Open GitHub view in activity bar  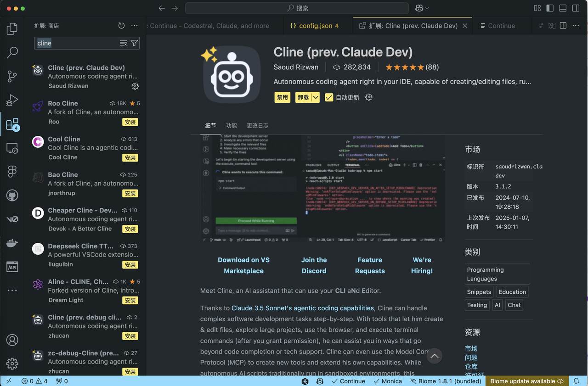[12, 196]
